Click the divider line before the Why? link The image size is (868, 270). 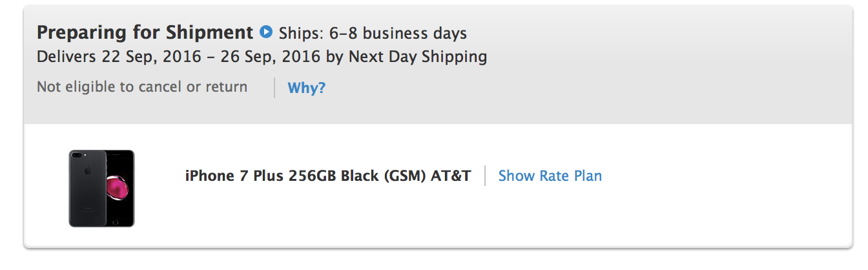[x=274, y=87]
